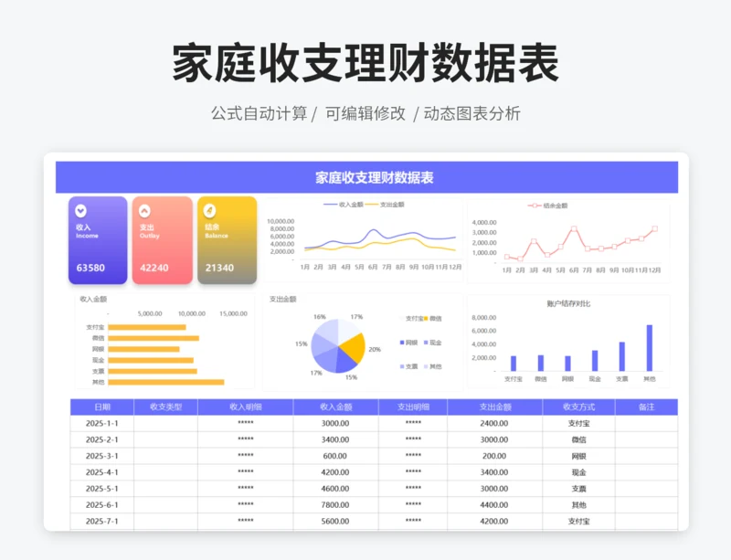Viewport: 731px width, 560px height.
Task: Click the 支出金额 table column header
Action: [x=495, y=407]
